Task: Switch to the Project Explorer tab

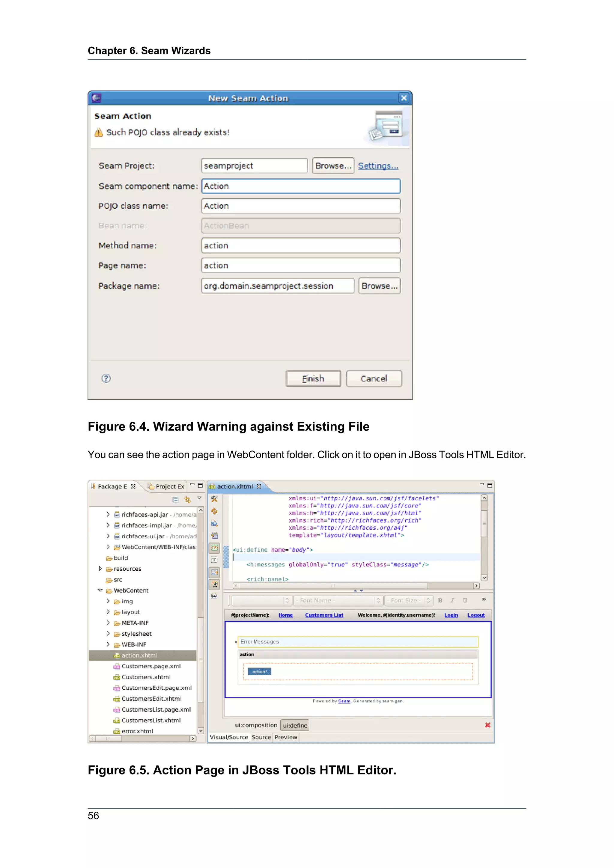Action: (x=166, y=486)
